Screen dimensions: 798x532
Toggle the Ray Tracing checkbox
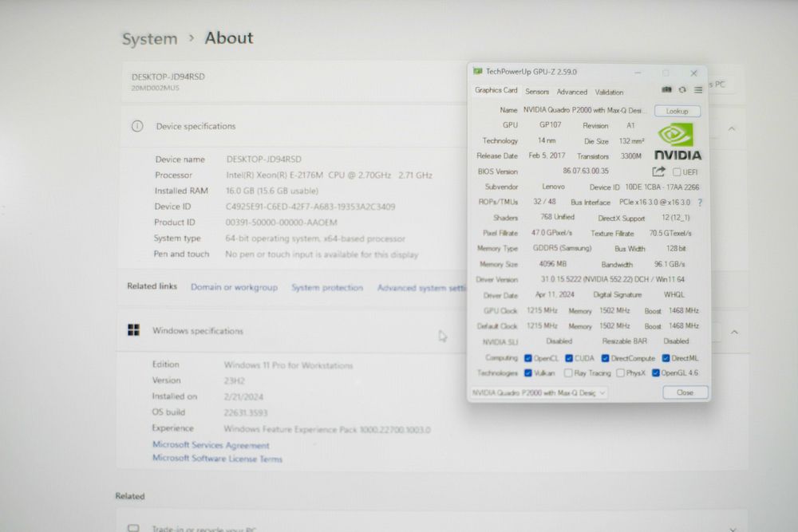[x=568, y=372]
